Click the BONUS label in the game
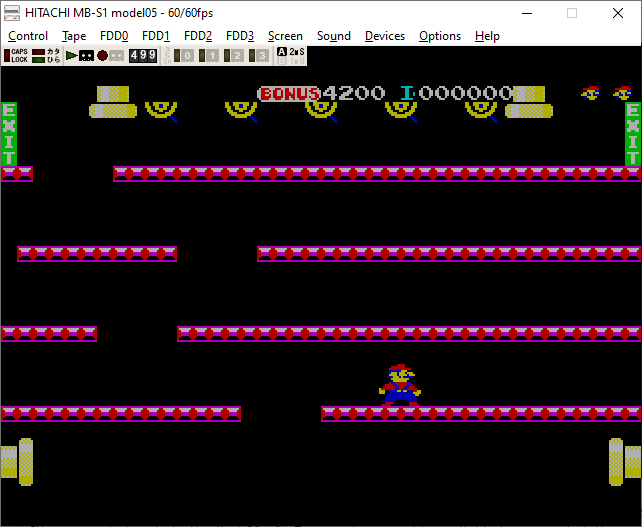The width and height of the screenshot is (642, 527). coord(289,94)
